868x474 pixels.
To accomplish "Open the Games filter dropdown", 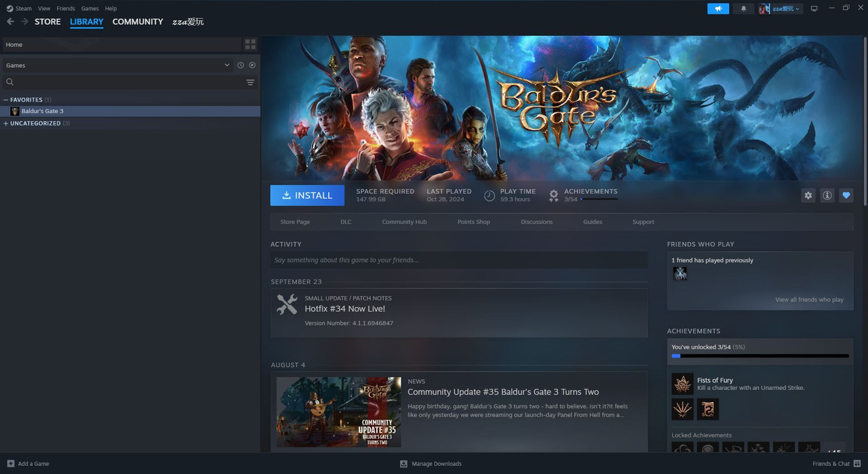I will click(117, 65).
